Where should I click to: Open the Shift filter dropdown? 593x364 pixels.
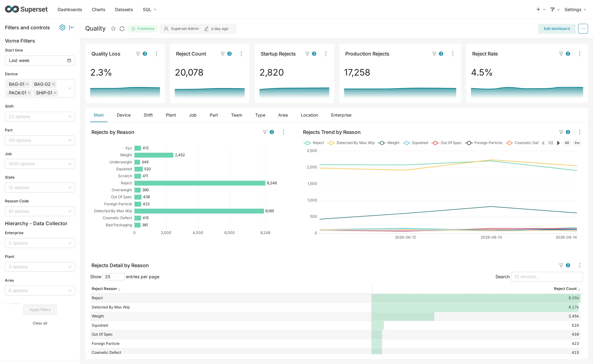40,116
